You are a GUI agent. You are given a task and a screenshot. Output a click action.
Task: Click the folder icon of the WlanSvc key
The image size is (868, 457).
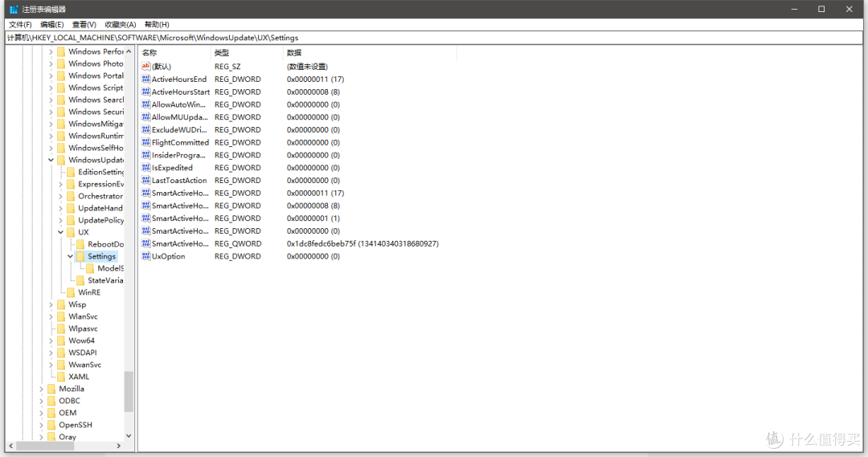click(61, 316)
